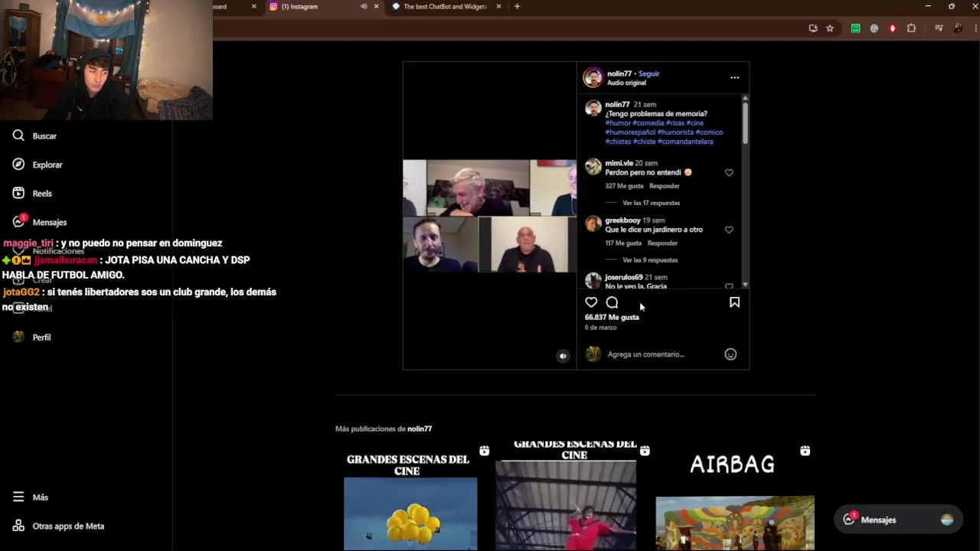Open Explorar from the Instagram sidebar
980x551 pixels.
37,165
